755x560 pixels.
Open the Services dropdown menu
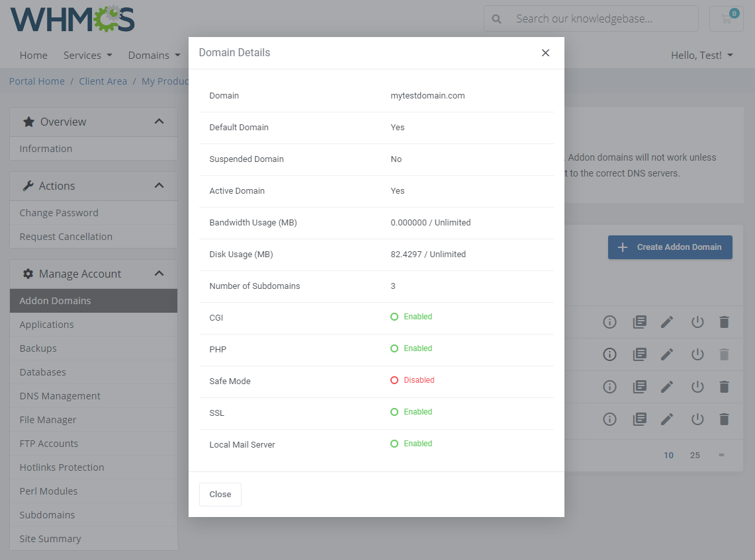pyautogui.click(x=87, y=56)
